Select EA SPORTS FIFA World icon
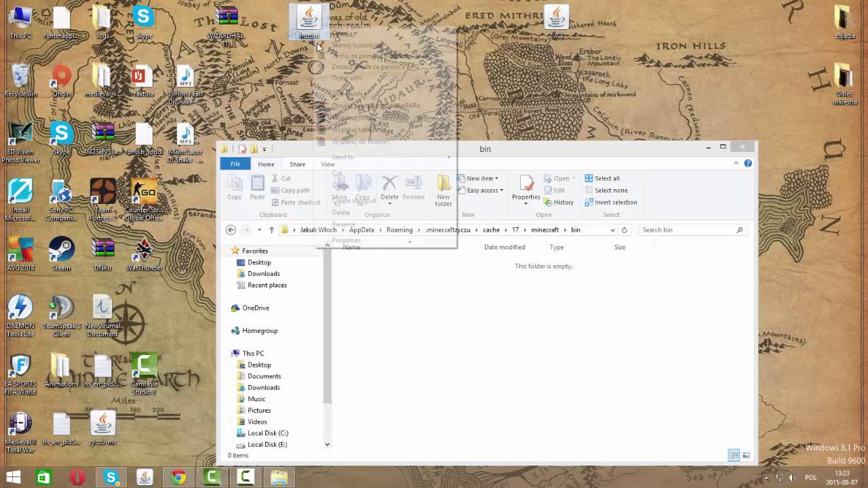The image size is (868, 488). (x=20, y=373)
